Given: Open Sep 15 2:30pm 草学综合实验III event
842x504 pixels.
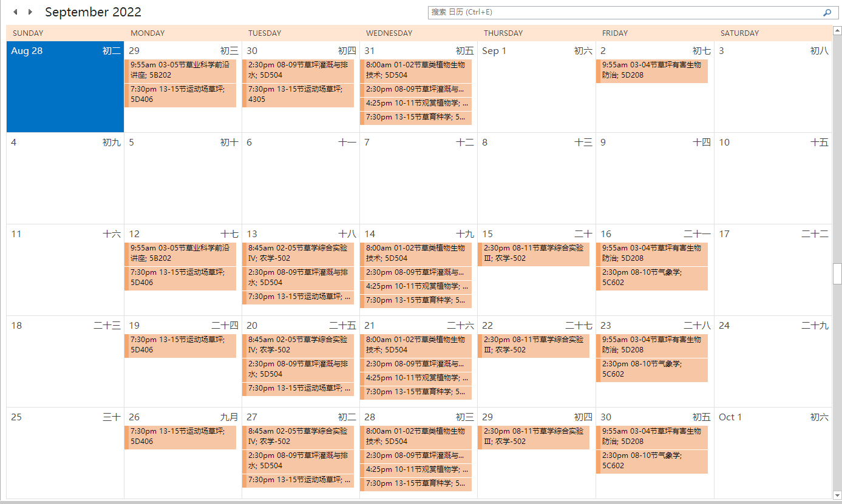Looking at the screenshot, I should 534,254.
